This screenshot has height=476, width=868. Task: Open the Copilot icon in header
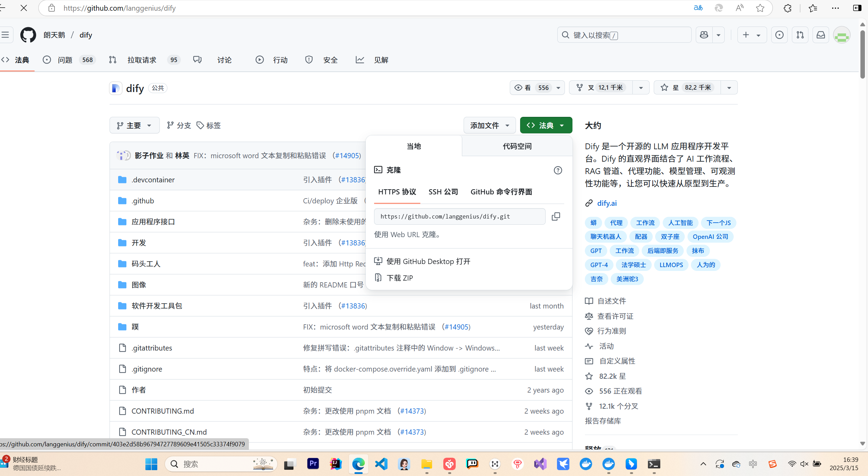pos(704,35)
